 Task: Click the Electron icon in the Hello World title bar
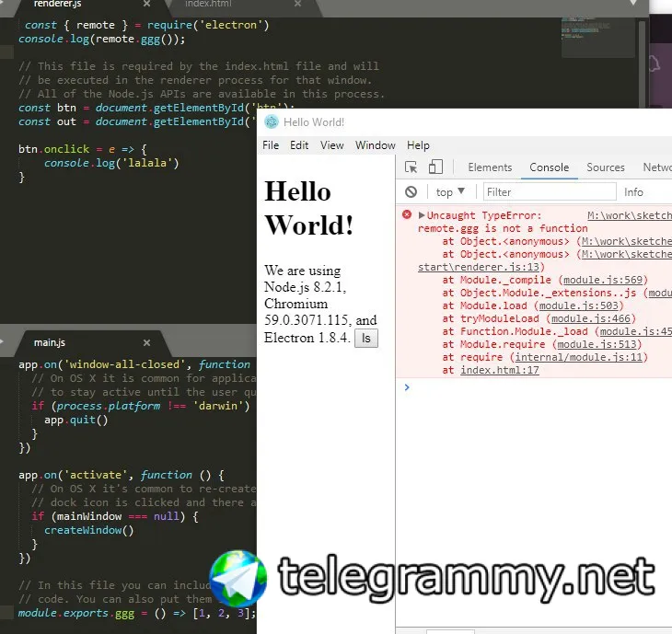(x=272, y=122)
